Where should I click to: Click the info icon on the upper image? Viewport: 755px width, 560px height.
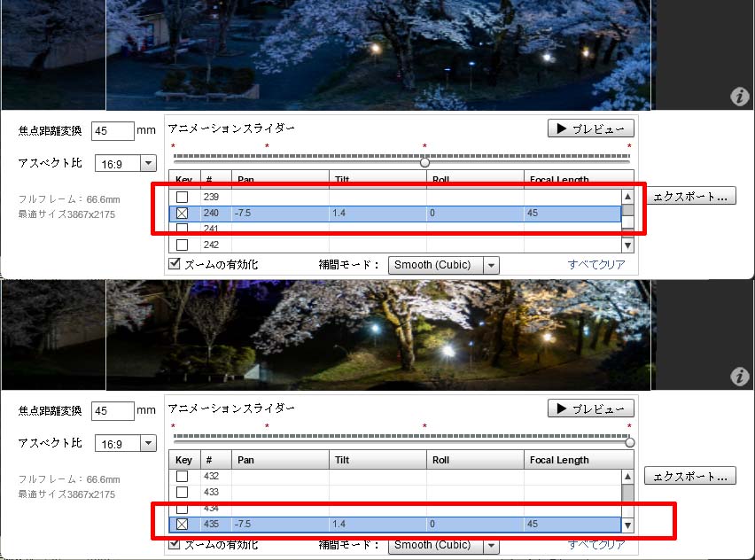(x=739, y=97)
